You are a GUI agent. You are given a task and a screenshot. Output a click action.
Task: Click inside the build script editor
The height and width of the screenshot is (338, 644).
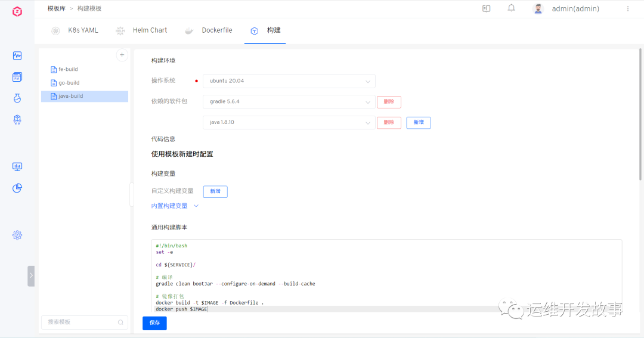(x=386, y=275)
